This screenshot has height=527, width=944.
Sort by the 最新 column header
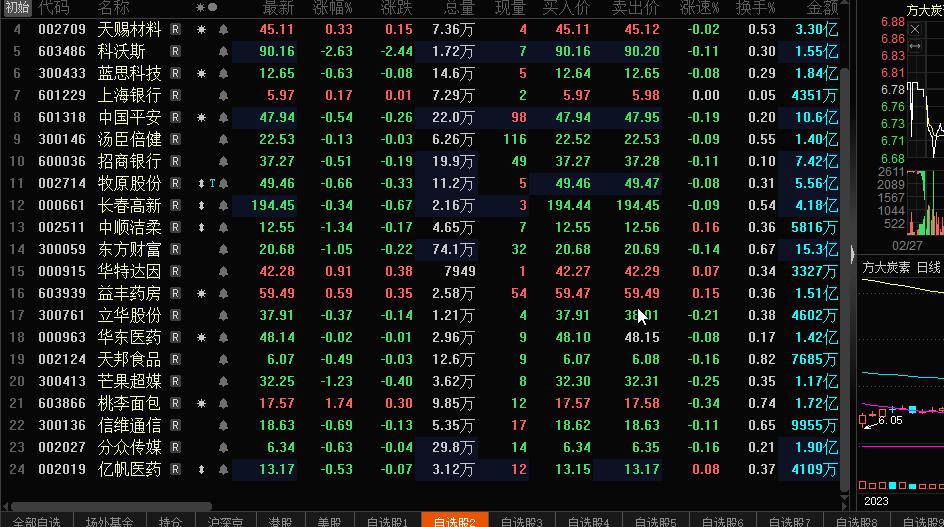[x=278, y=8]
